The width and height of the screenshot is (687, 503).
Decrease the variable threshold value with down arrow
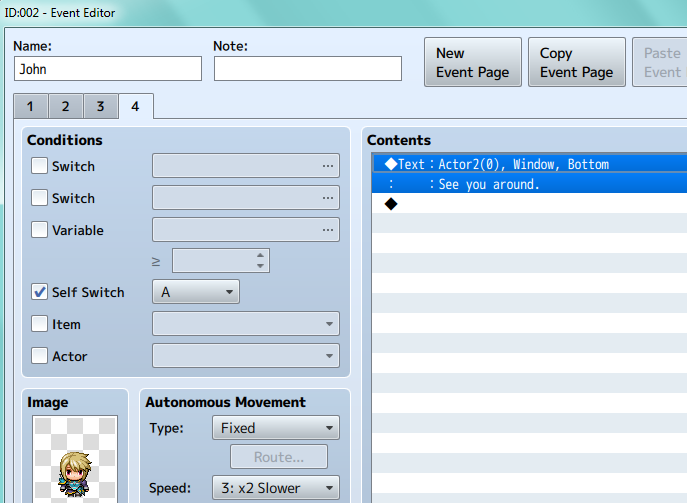pyautogui.click(x=260, y=266)
